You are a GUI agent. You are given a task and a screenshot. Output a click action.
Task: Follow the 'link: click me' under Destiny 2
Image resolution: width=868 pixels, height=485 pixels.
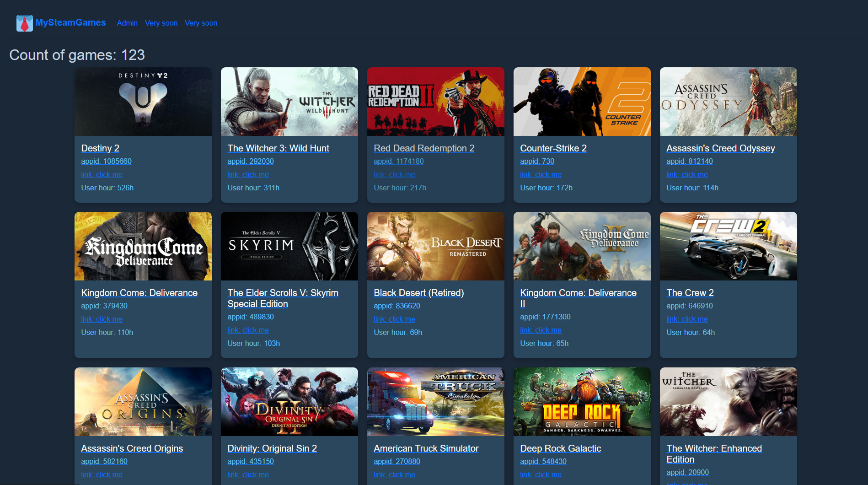click(102, 175)
